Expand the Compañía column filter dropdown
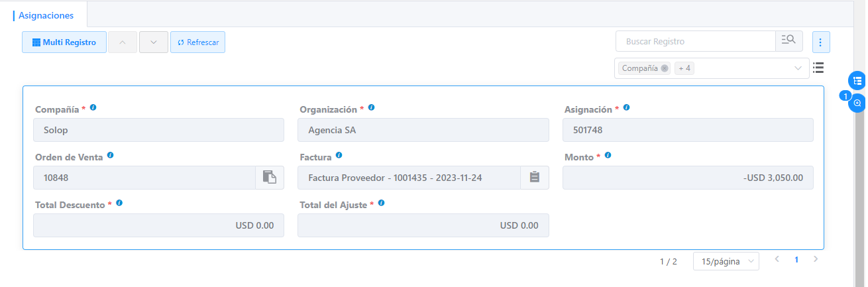 coord(798,68)
